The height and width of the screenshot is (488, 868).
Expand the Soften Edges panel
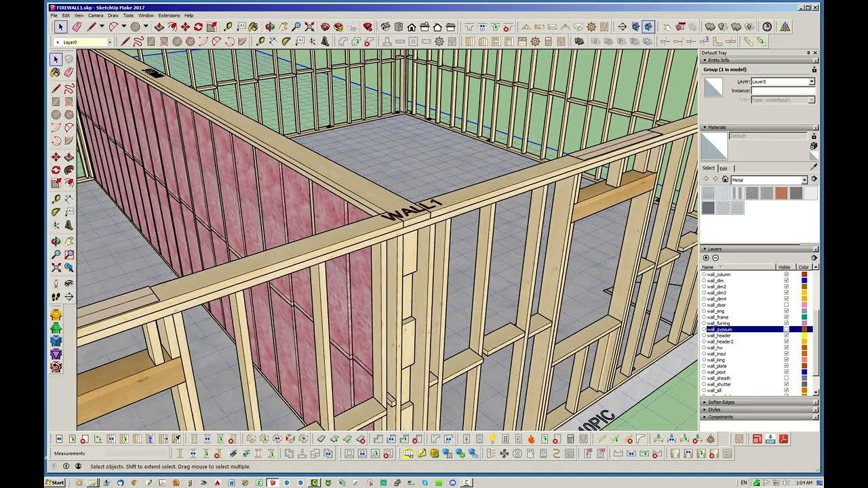tap(705, 403)
